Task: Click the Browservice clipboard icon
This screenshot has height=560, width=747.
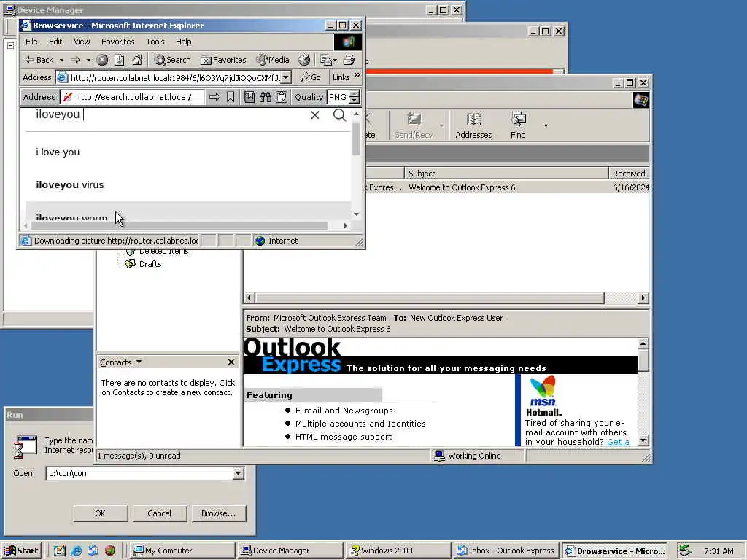Action: pyautogui.click(x=282, y=97)
